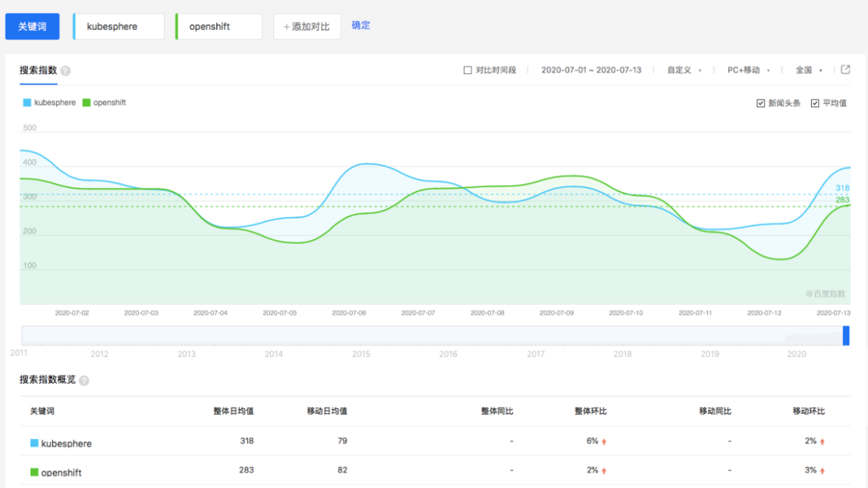Click openshift overall daily average 283
The width and height of the screenshot is (868, 488).
247,470
